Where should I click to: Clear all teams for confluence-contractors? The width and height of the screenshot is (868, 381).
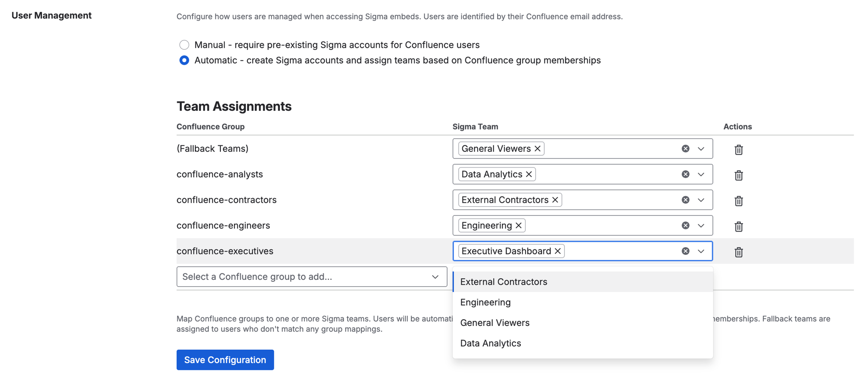pyautogui.click(x=685, y=200)
